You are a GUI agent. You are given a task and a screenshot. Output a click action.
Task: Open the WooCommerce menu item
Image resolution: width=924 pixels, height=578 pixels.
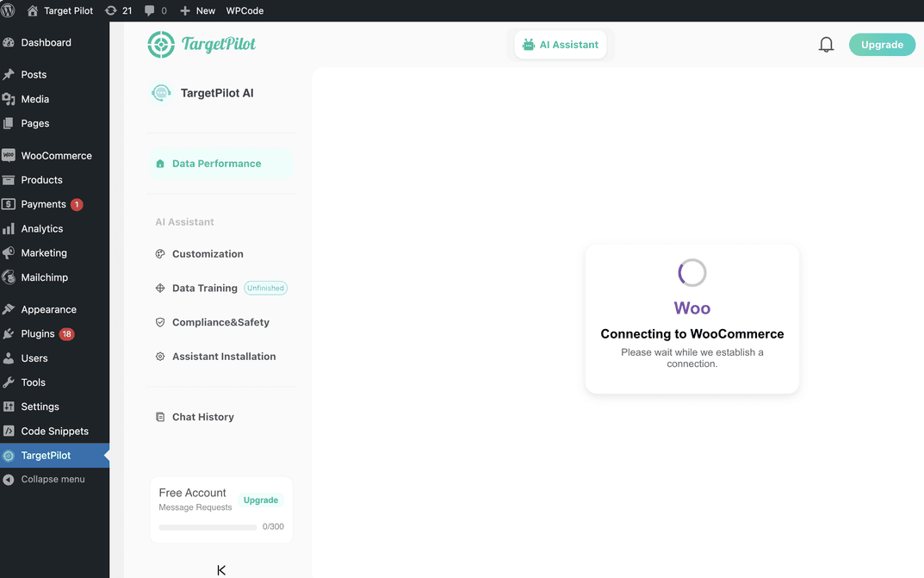55,156
